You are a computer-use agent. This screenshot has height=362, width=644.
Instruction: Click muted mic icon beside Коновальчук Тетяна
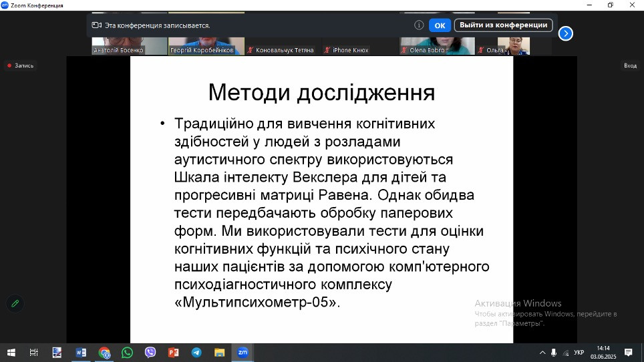pyautogui.click(x=251, y=50)
